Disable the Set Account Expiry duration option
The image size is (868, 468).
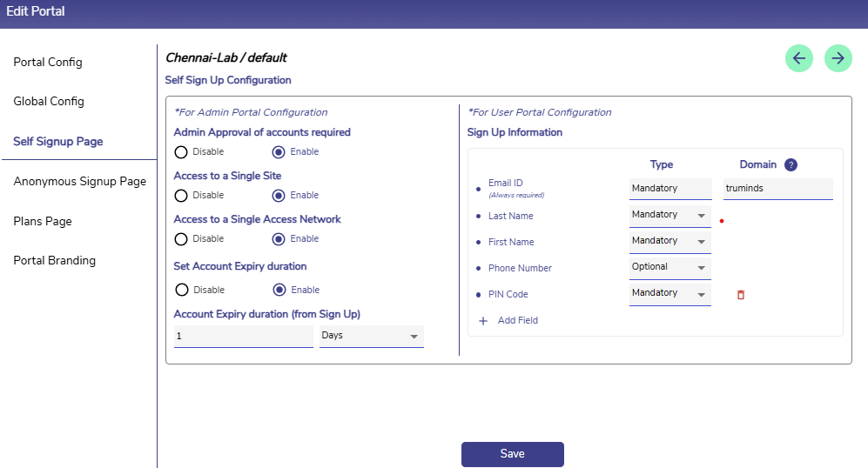pos(181,291)
